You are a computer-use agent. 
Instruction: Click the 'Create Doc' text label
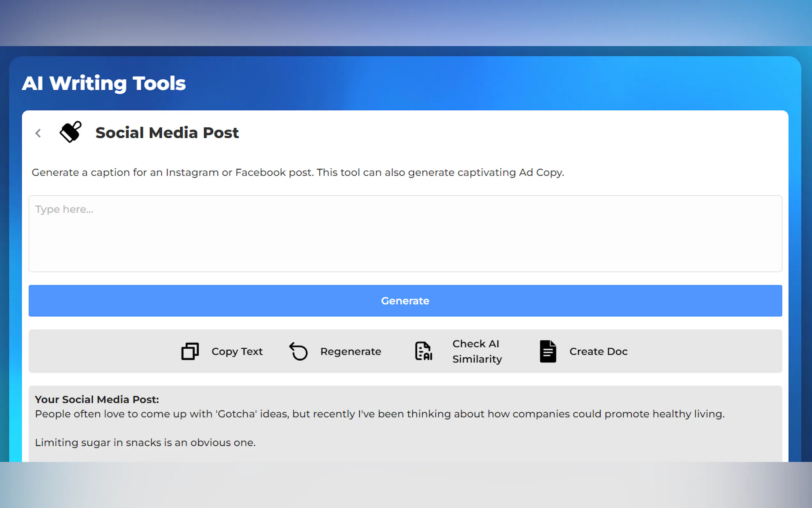click(x=598, y=352)
